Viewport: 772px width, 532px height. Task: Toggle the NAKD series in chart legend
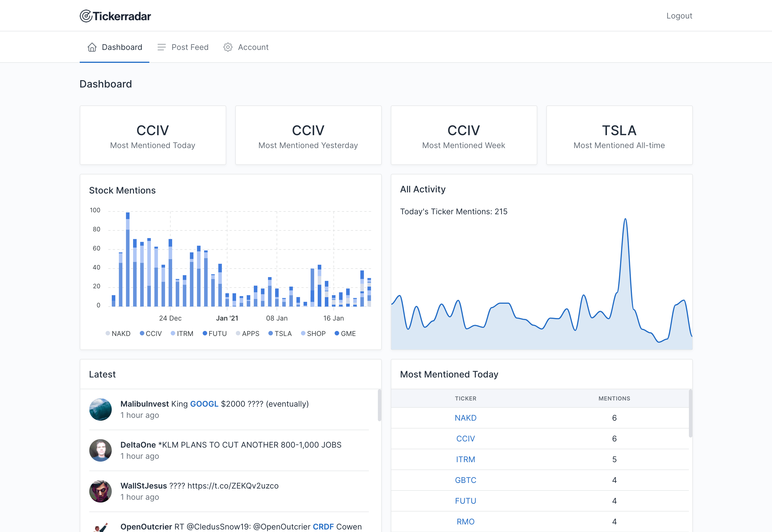(x=118, y=333)
